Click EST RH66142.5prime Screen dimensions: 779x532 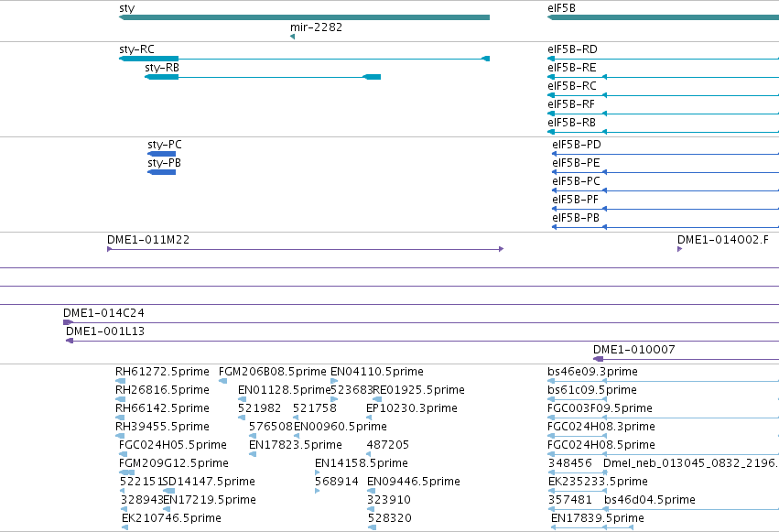click(x=162, y=408)
